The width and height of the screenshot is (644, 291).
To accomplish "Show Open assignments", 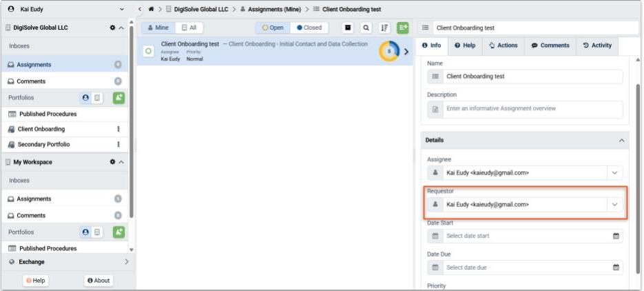I will pyautogui.click(x=273, y=28).
